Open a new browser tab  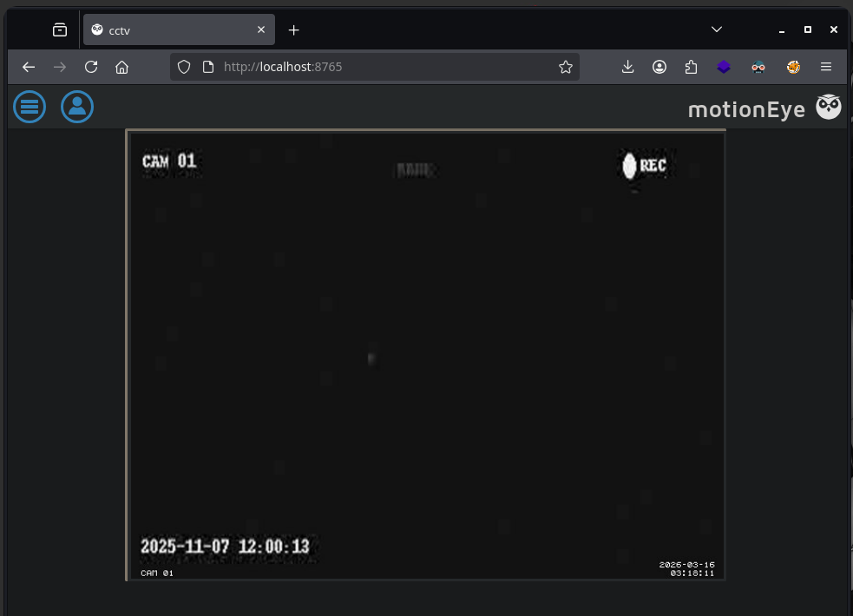click(x=294, y=29)
